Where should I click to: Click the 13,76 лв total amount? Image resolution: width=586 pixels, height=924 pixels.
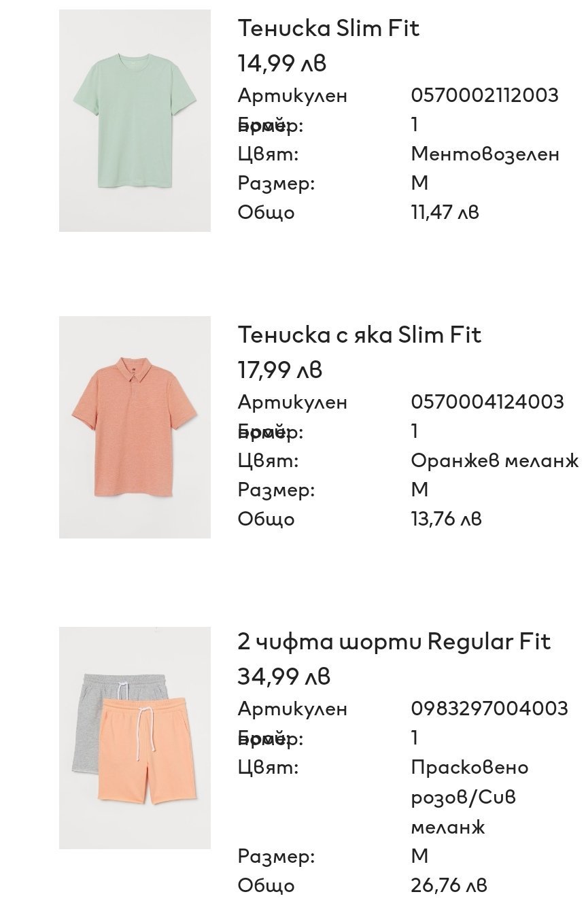[x=446, y=519]
